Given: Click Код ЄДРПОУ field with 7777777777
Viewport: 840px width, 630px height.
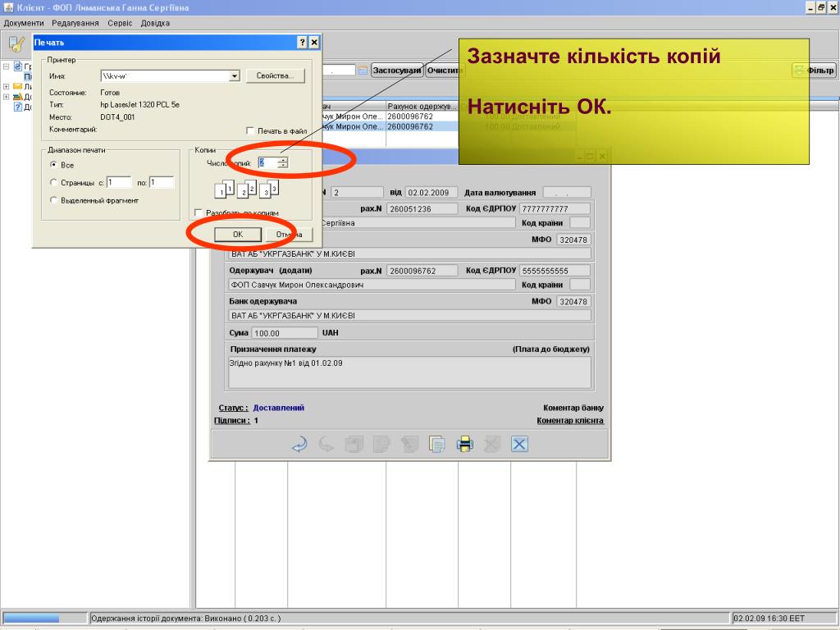Looking at the screenshot, I should point(555,208).
